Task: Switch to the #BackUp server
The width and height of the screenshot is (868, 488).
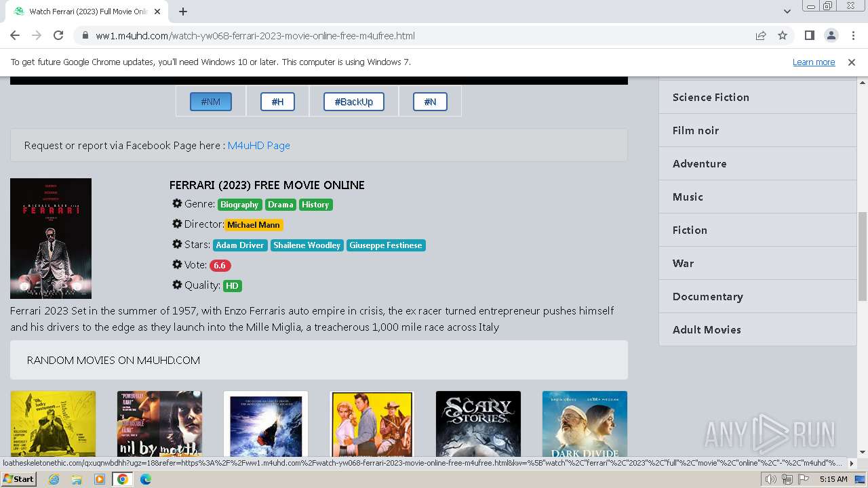Action: [354, 102]
